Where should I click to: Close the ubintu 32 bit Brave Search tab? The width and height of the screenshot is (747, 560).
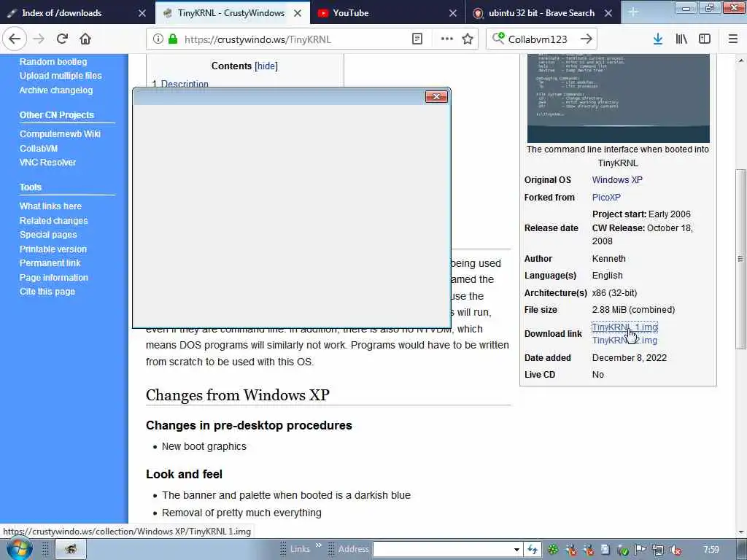pyautogui.click(x=608, y=13)
